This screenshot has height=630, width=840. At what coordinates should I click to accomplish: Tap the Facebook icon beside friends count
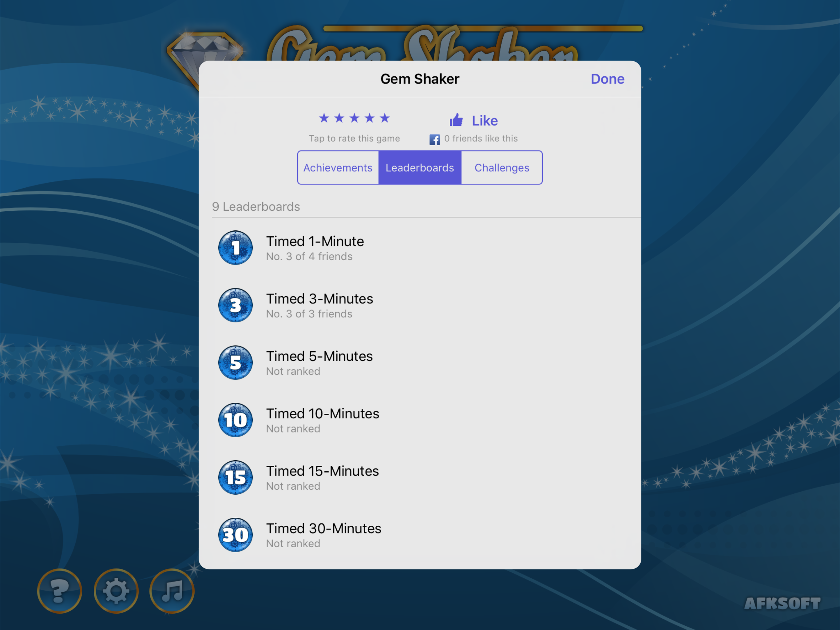click(x=434, y=139)
